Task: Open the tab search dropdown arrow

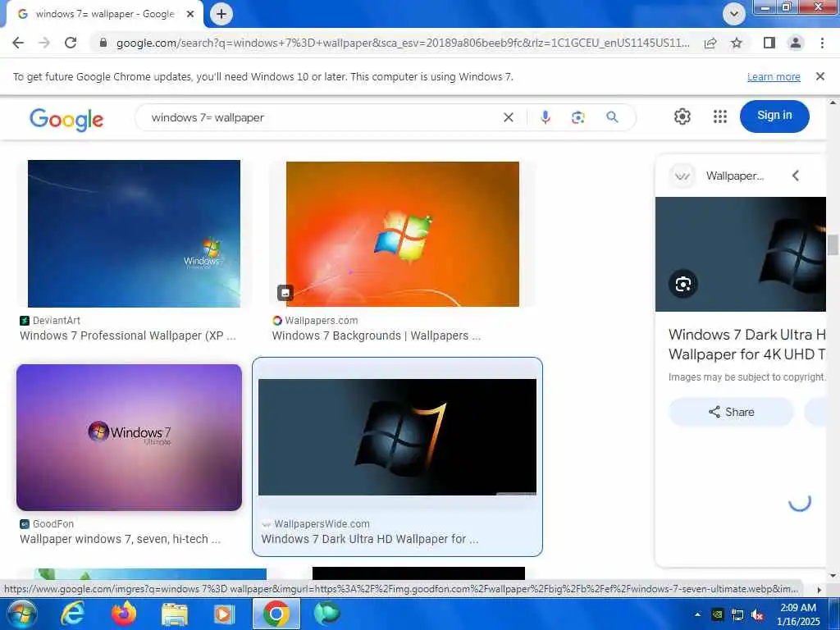Action: click(734, 14)
